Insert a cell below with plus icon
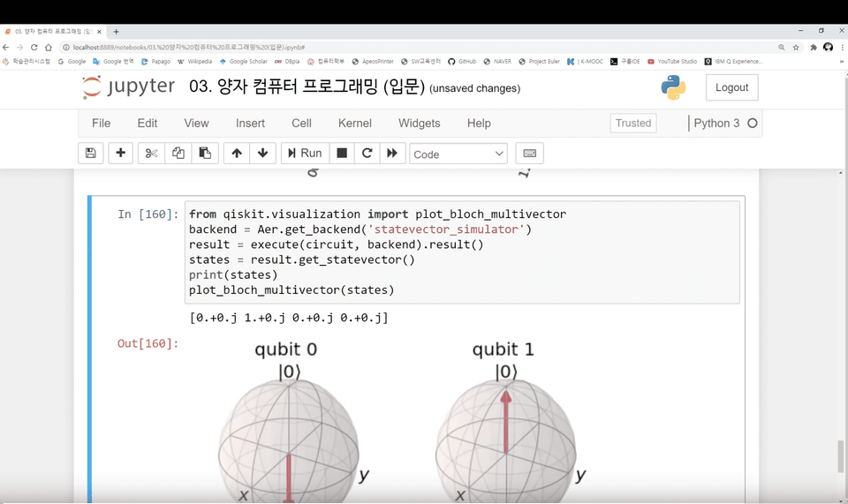Image resolution: width=848 pixels, height=504 pixels. [121, 154]
